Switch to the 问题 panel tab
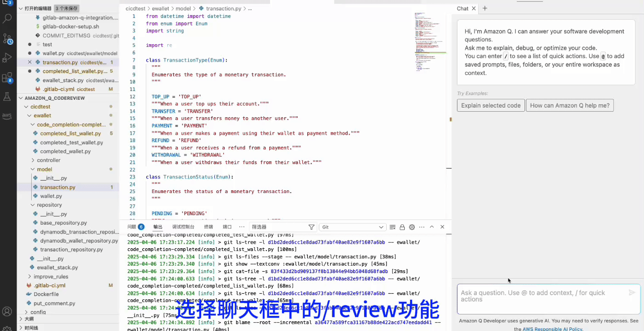 [x=136, y=227]
